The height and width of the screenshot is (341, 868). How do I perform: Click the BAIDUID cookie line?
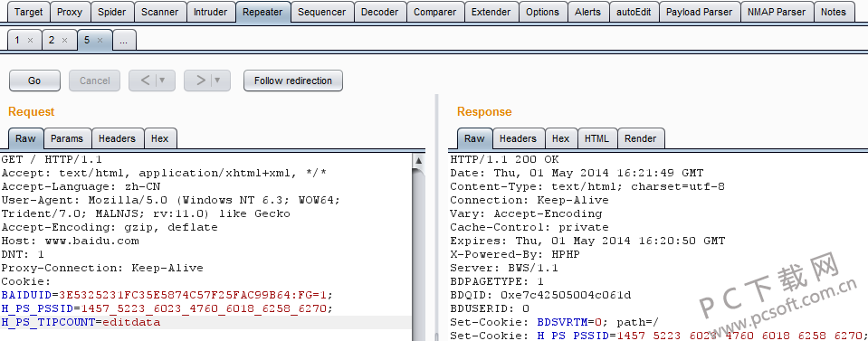click(x=167, y=295)
